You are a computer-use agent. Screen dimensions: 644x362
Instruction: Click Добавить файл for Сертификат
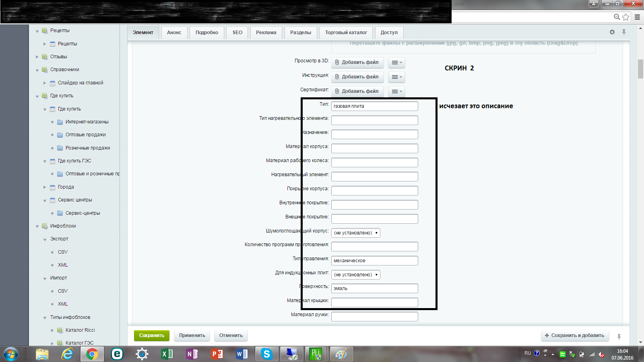[x=357, y=91]
